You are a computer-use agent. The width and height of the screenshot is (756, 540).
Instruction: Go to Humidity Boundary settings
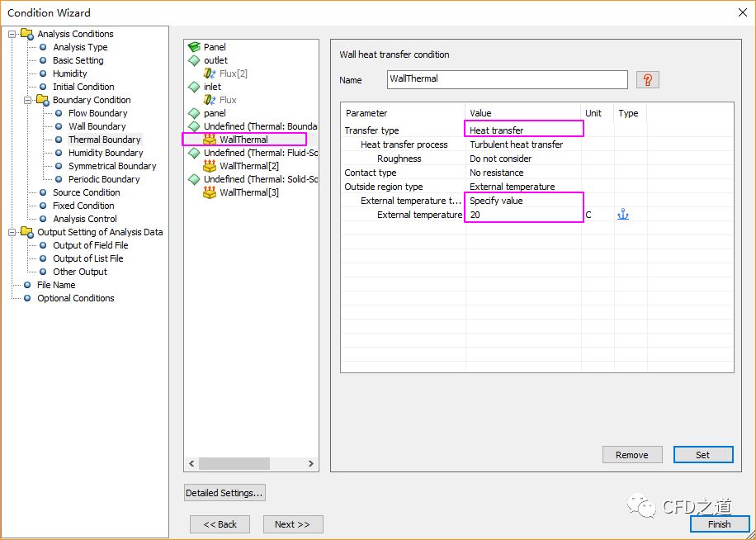point(105,153)
